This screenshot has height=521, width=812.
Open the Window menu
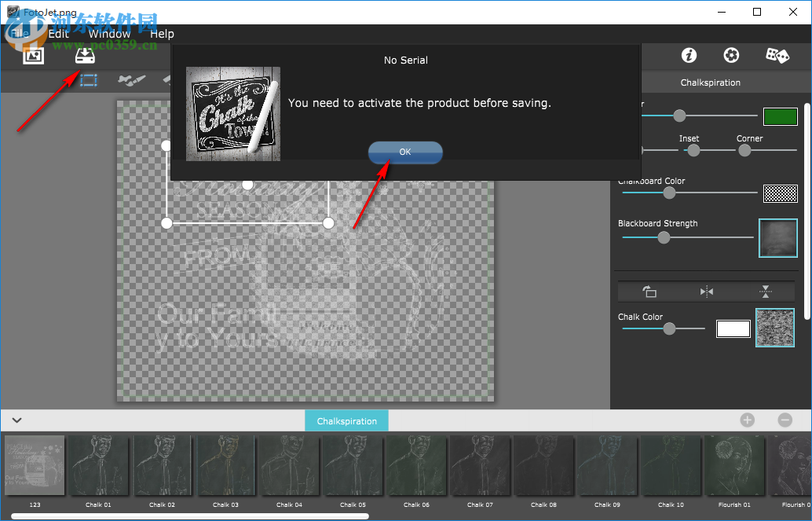tap(109, 34)
